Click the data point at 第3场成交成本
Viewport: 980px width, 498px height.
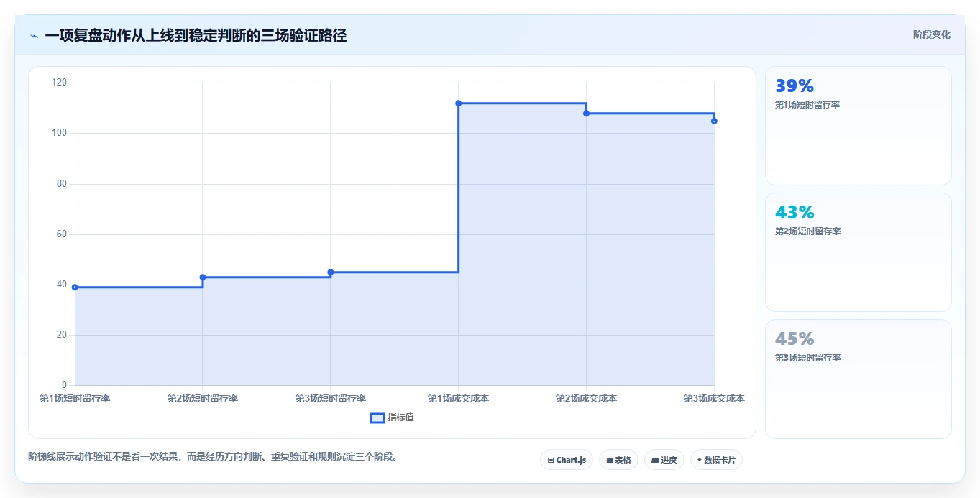[x=714, y=121]
